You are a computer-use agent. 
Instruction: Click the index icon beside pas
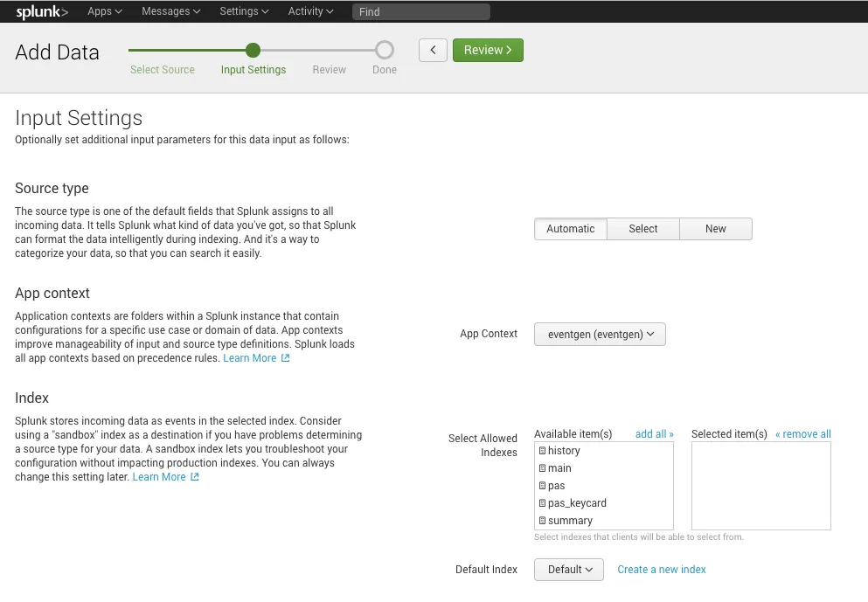point(544,485)
